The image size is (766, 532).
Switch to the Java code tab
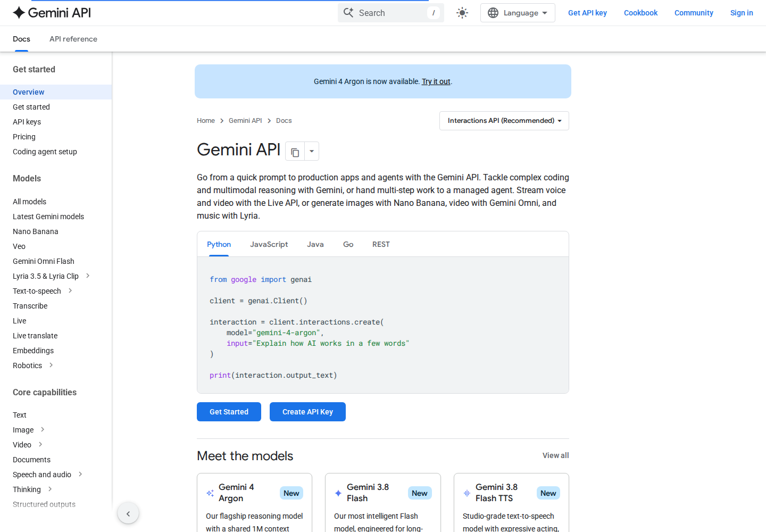click(x=315, y=244)
